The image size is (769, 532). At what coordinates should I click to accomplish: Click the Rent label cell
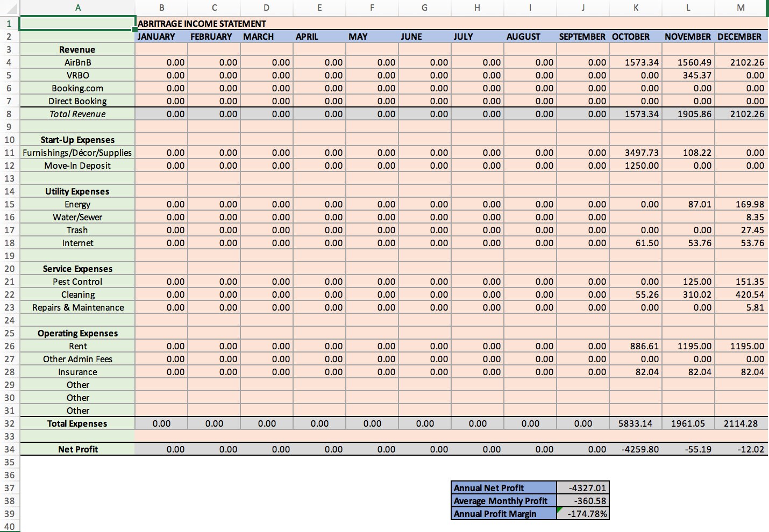click(77, 346)
